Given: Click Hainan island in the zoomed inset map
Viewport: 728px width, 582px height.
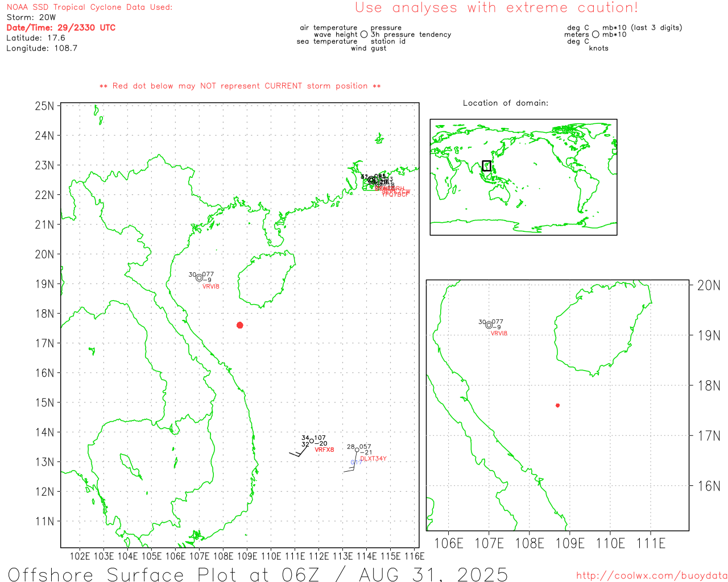Looking at the screenshot, I should (x=603, y=328).
